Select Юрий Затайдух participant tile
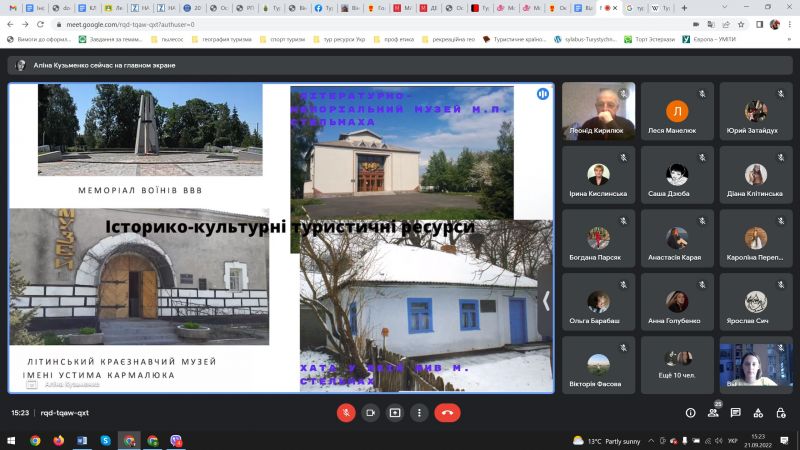This screenshot has height=450, width=800. tap(756, 111)
